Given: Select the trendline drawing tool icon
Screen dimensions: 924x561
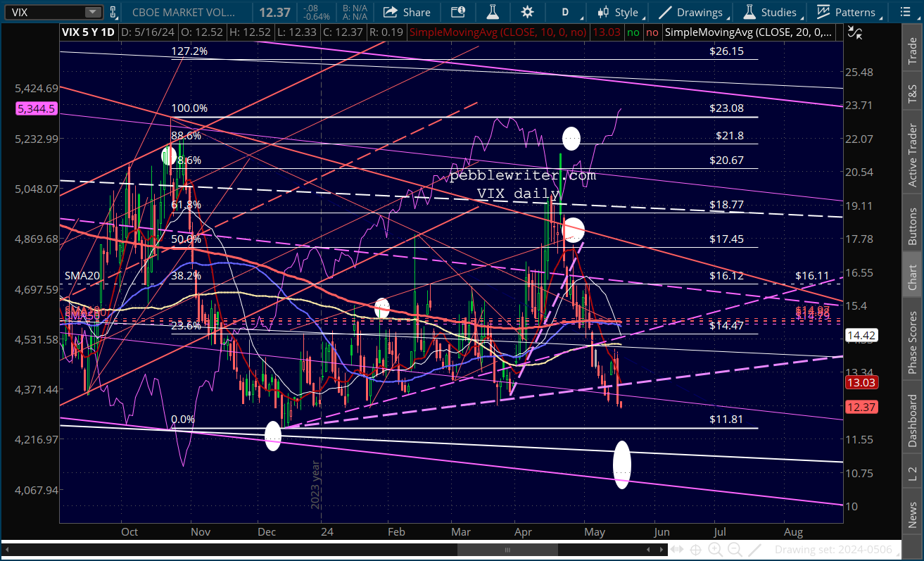Looking at the screenshot, I should 754,550.
